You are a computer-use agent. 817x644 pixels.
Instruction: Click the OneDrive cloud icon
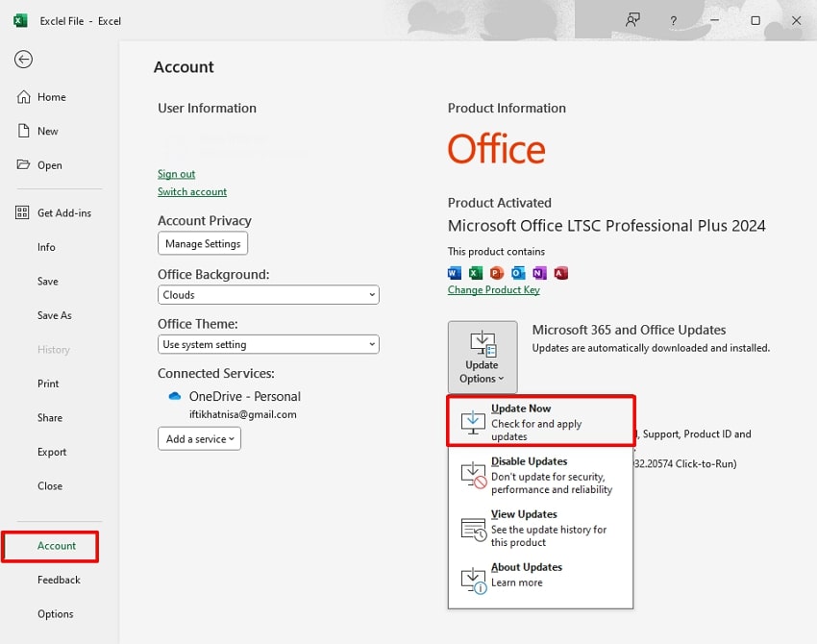175,397
